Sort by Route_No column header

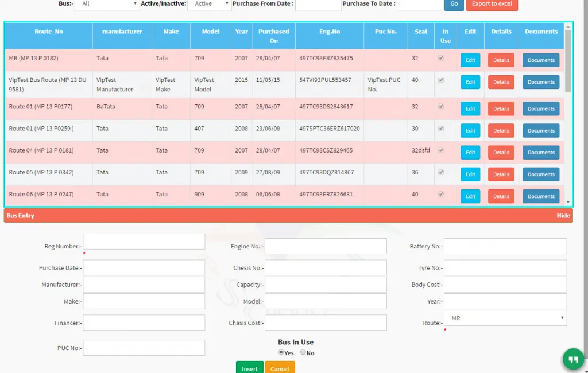pos(49,32)
